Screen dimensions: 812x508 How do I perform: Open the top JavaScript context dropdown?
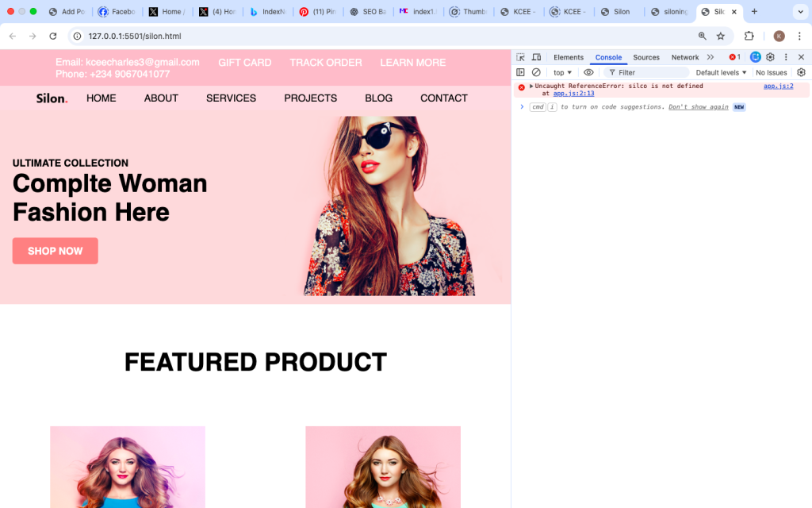tap(562, 72)
